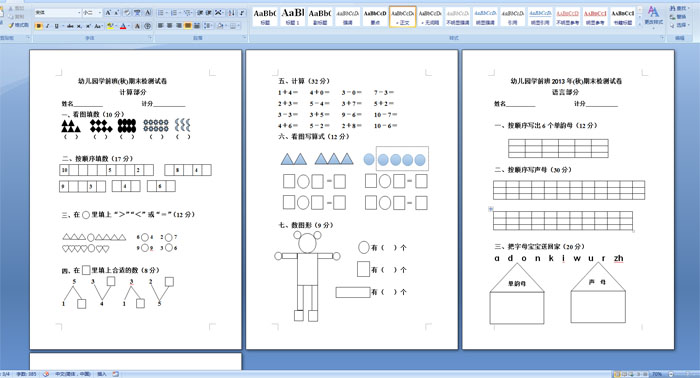Click the numbered list icon

(175, 13)
